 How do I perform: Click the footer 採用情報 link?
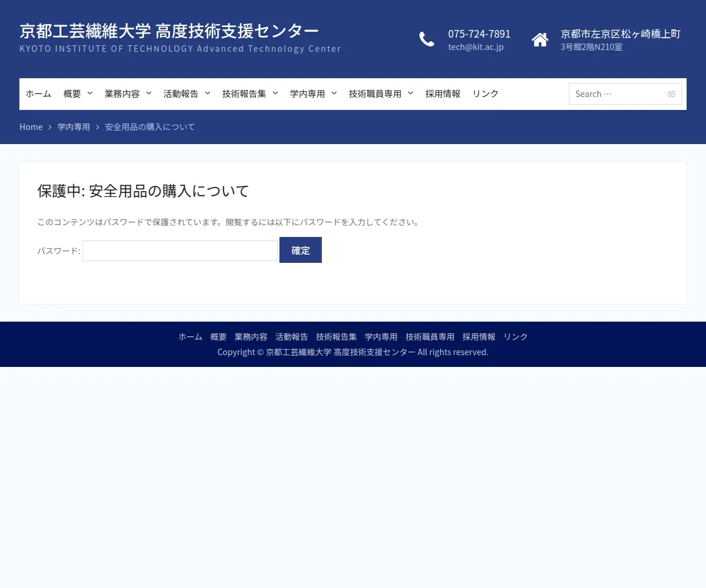479,337
